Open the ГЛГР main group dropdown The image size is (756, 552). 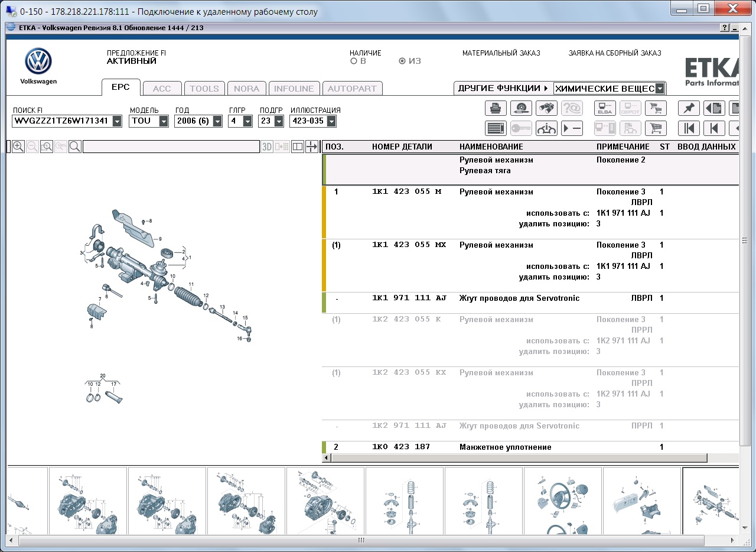247,121
